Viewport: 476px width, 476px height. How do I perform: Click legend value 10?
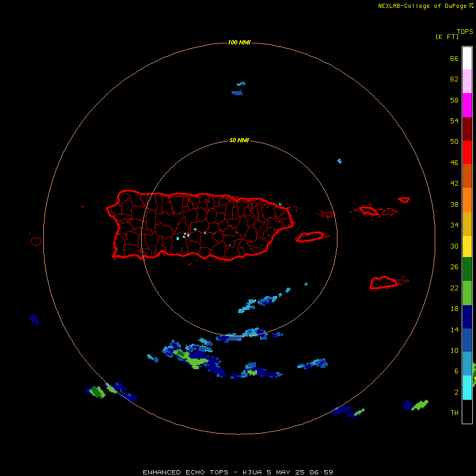pos(454,351)
